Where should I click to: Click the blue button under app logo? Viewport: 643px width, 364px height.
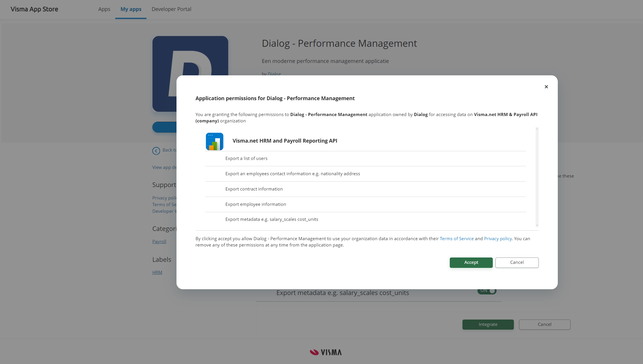point(164,127)
